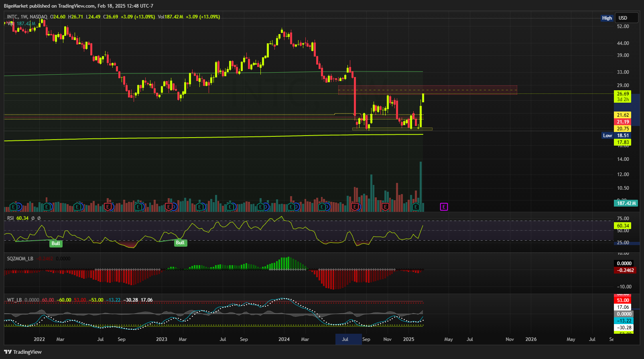
Task: Click the thick yellow-green trendline near 18
Action: click(x=213, y=137)
